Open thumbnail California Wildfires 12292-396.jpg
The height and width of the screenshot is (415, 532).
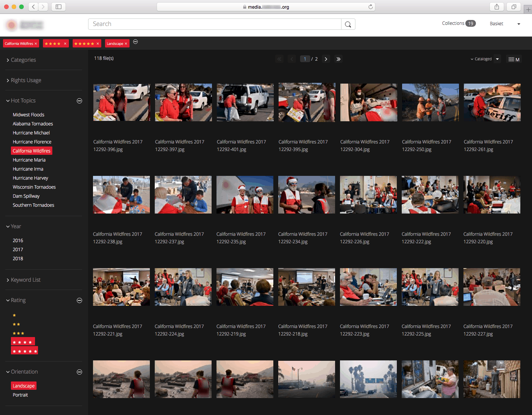[x=121, y=102]
